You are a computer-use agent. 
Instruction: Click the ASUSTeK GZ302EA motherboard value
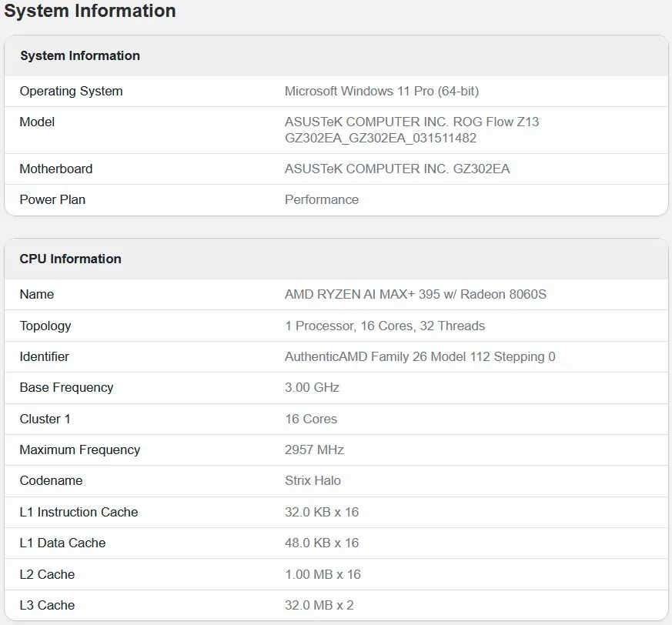click(x=396, y=169)
